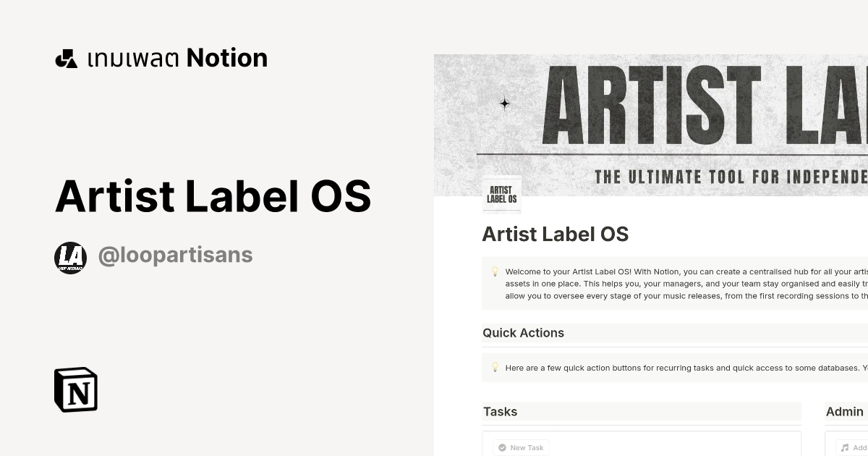The image size is (868, 456).
Task: Click the Artist Label OS page icon
Action: coord(501,193)
